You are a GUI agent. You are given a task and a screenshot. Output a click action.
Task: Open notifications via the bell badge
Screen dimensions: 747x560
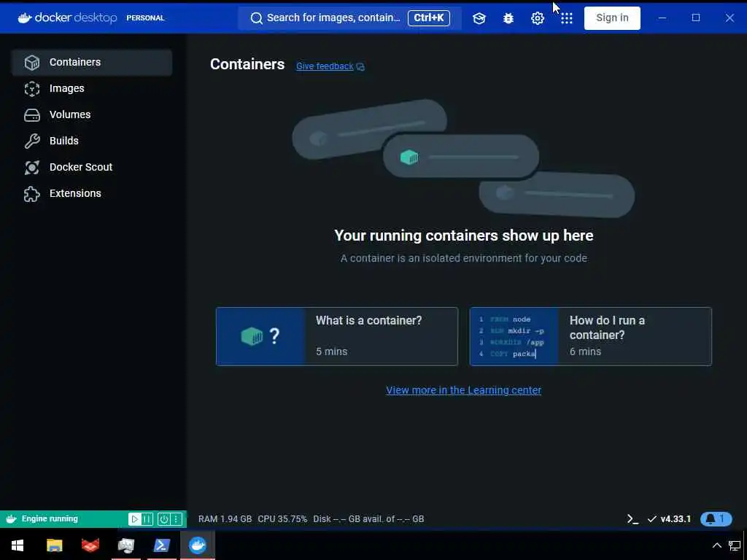coord(716,519)
